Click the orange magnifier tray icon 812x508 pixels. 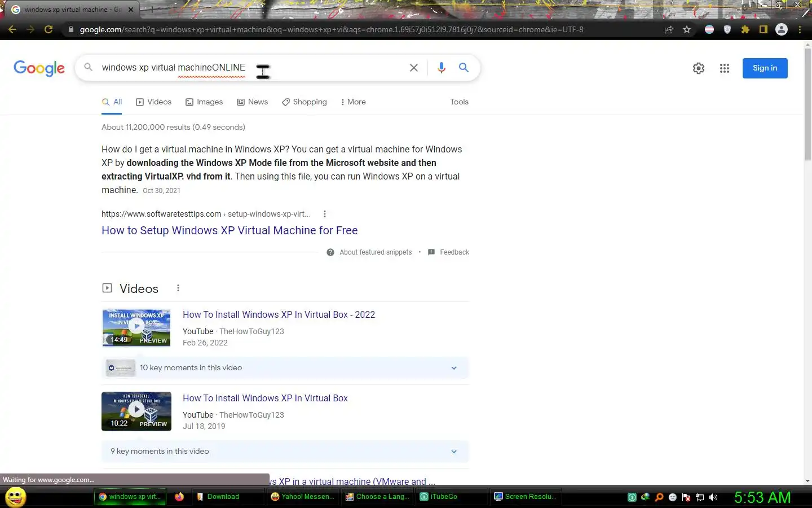point(659,497)
